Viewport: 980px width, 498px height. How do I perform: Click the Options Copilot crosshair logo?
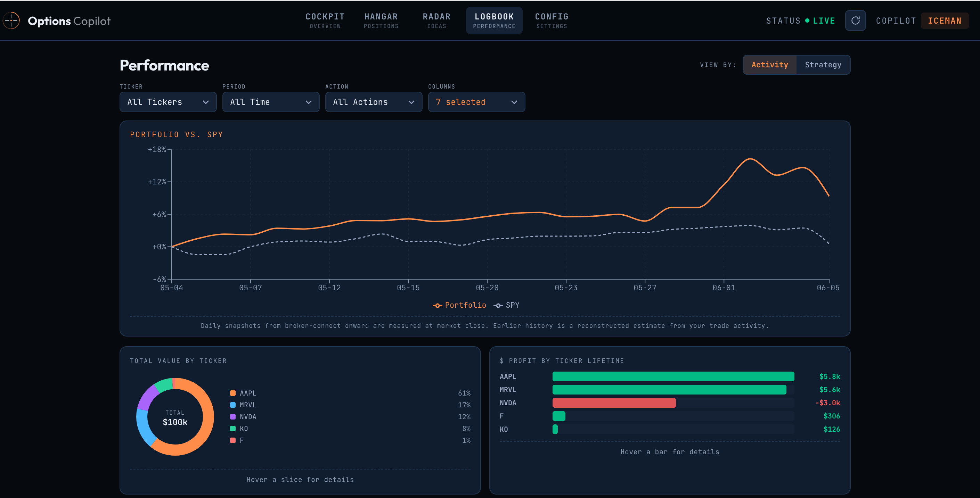pyautogui.click(x=11, y=20)
